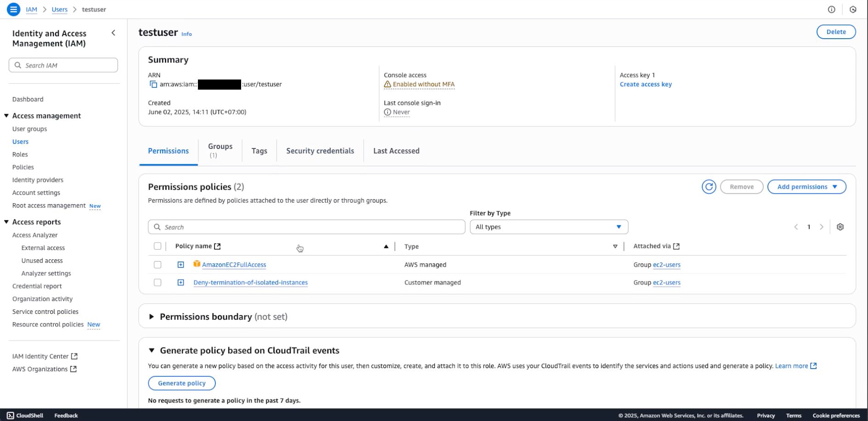Expand the Permissions boundary section
The image size is (868, 421).
(152, 317)
